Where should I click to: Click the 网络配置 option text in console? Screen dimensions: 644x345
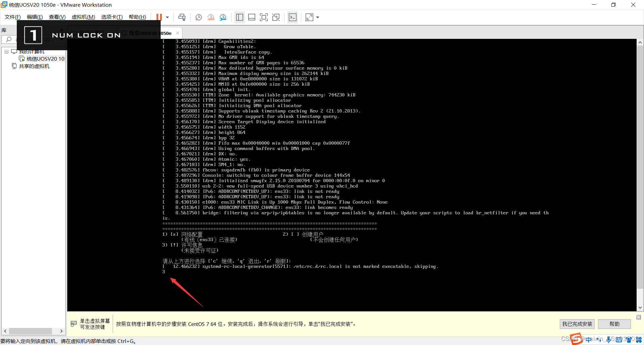[192, 234]
